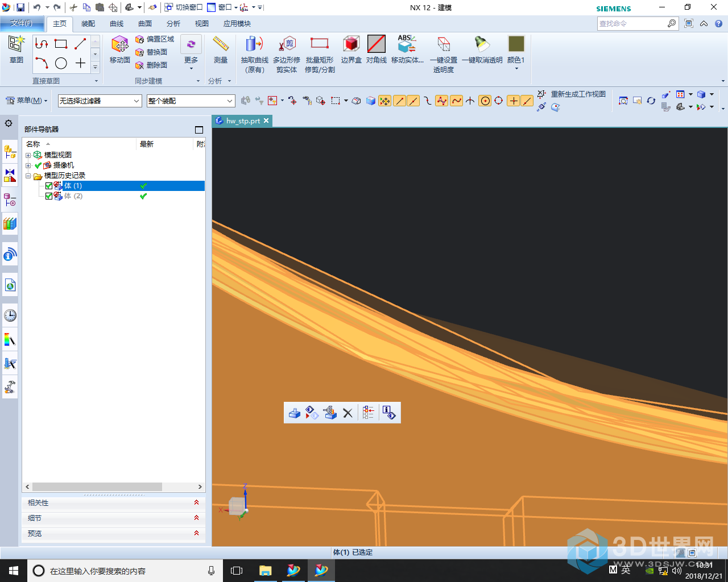
Task: Collapse the 模型历史记录 tree node
Action: (28, 176)
